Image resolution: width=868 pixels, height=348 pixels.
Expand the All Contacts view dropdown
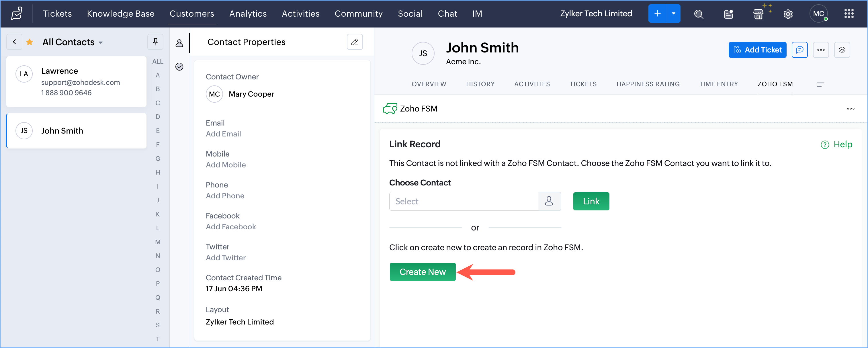(100, 43)
